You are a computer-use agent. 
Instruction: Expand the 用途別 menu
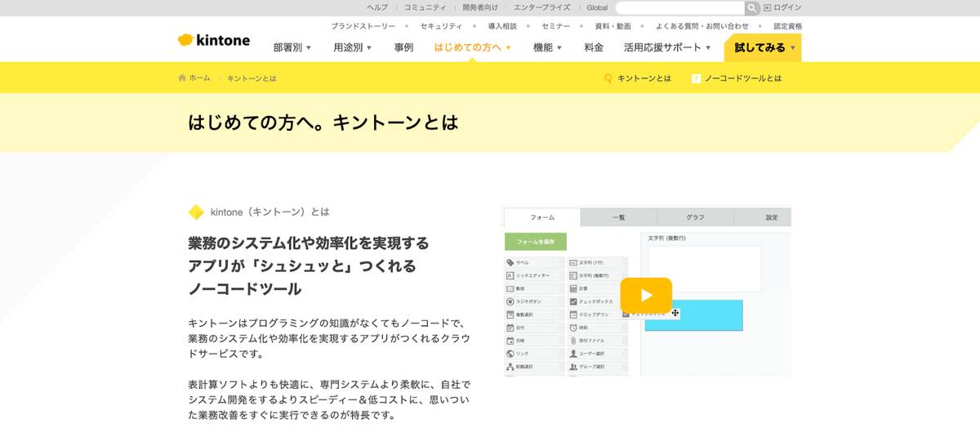[x=353, y=47]
